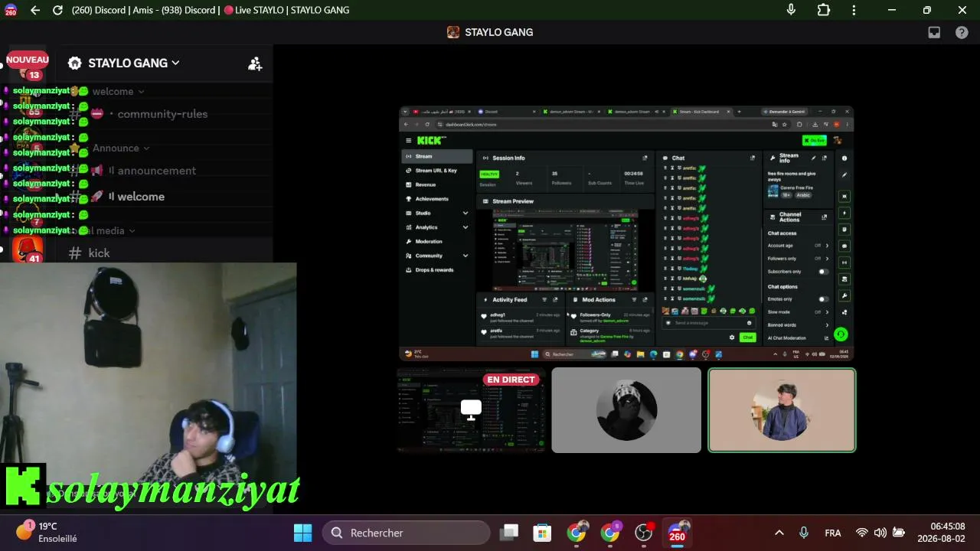Toggle the Subscribers only switch

[823, 272]
